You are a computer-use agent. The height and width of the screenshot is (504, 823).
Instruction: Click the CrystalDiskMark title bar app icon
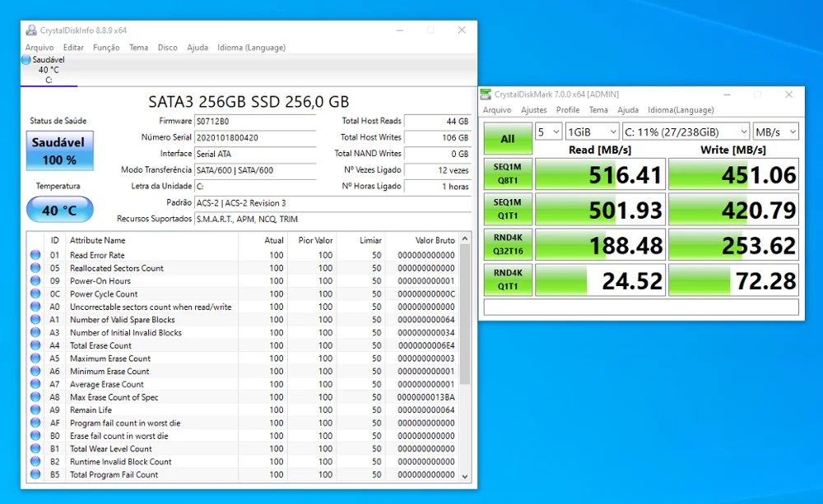click(486, 95)
